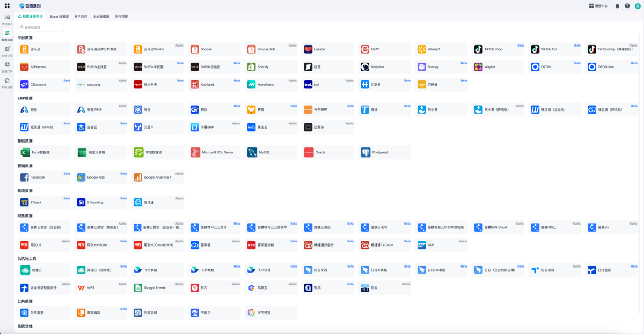Open the 边界BI connector card
Viewport: 644px width, 334px height.
coord(328,128)
